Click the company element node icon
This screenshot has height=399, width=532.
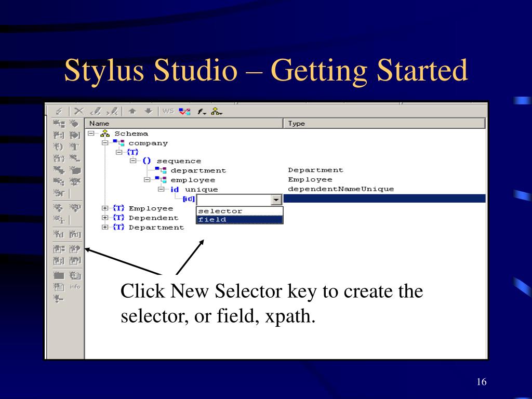[119, 143]
